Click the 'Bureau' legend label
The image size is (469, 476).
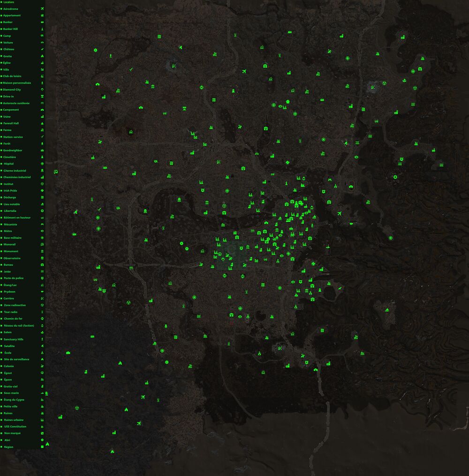8,264
